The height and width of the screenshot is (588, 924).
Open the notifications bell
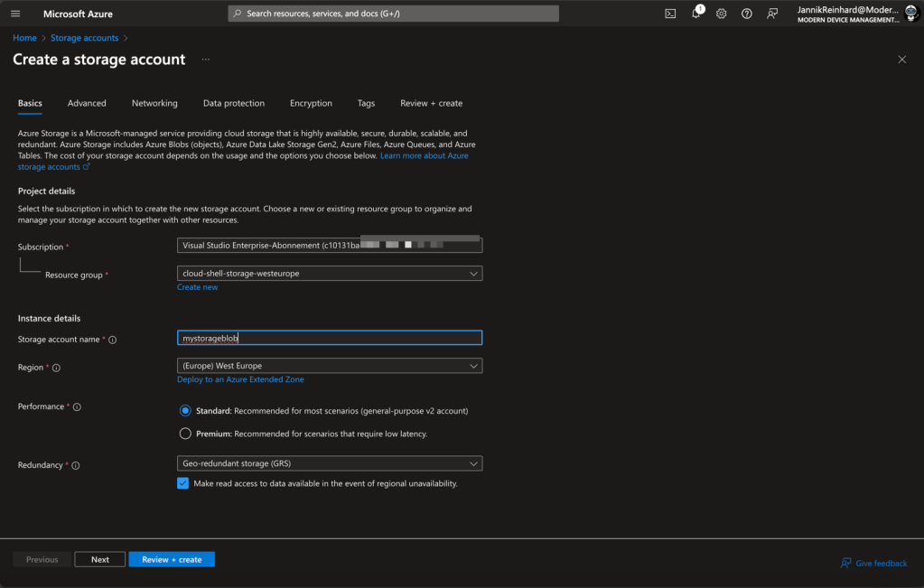click(x=695, y=14)
